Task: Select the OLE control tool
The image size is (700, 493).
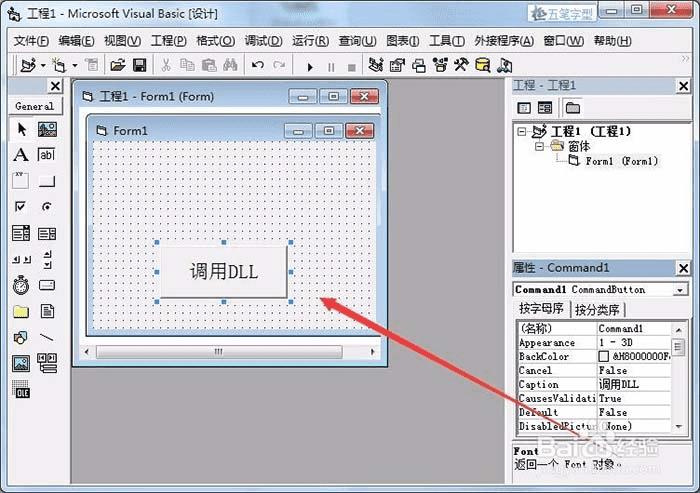Action: tap(21, 389)
